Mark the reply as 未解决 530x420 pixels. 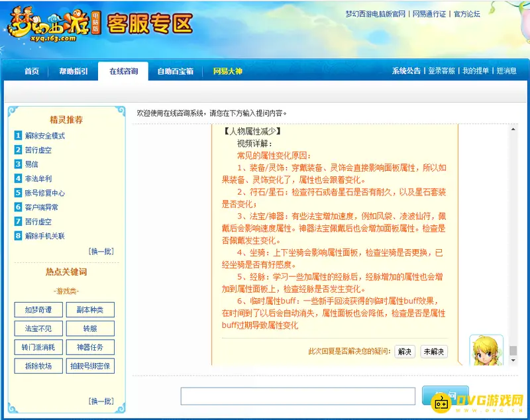434,352
